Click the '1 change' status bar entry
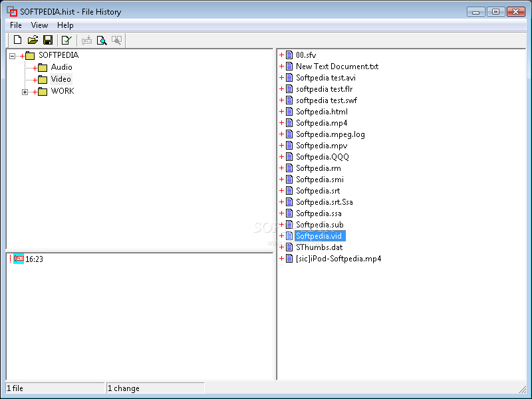The image size is (532, 399). 155,388
